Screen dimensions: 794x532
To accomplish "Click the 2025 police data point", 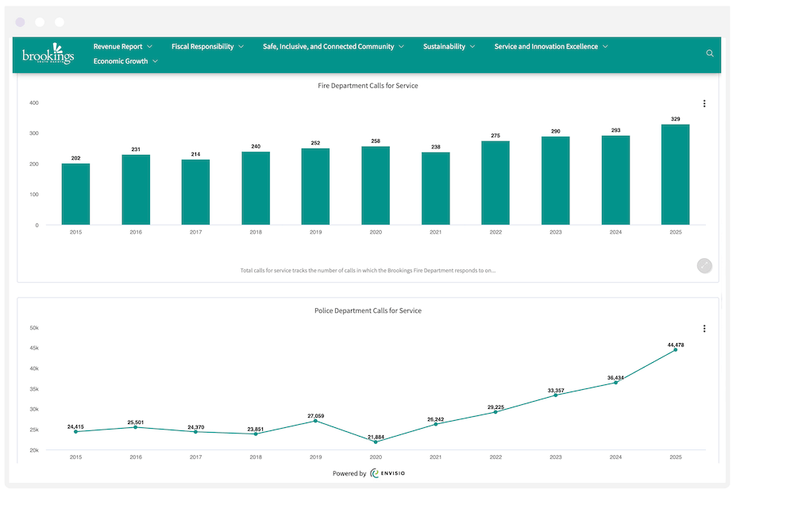I will pyautogui.click(x=676, y=350).
